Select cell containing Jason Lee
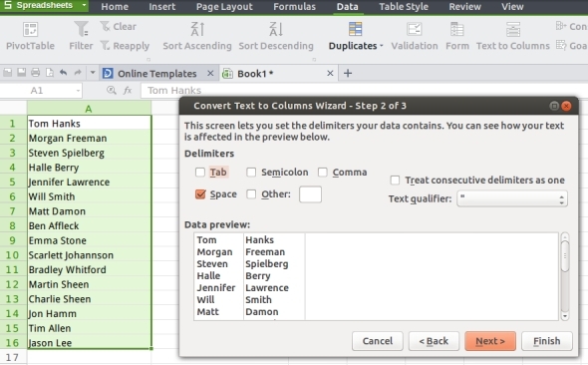The width and height of the screenshot is (588, 365). tap(90, 343)
